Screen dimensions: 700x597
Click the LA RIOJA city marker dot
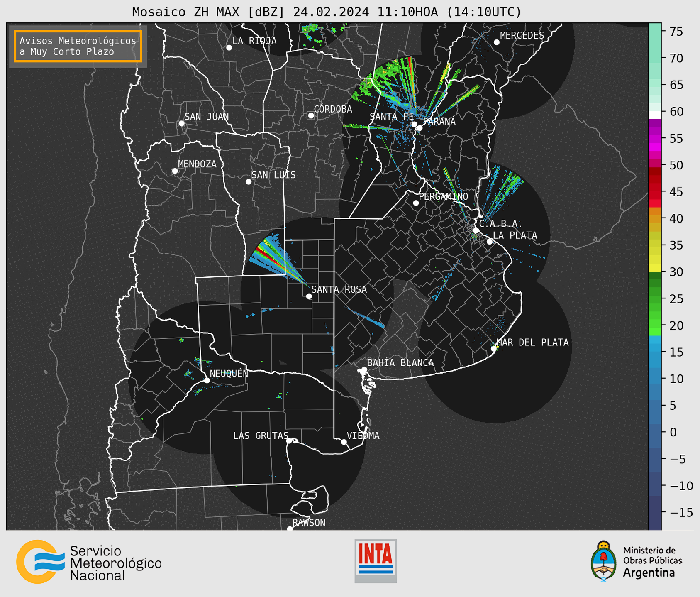pos(229,48)
